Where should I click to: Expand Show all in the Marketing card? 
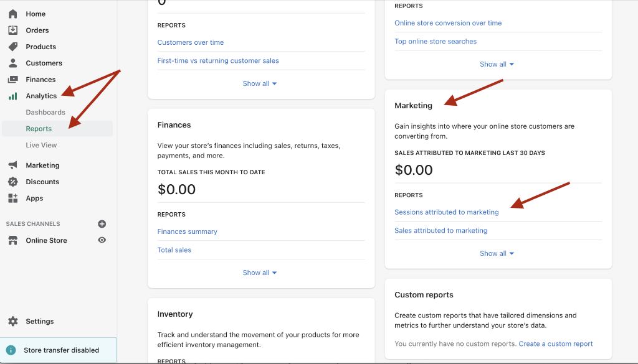493,253
